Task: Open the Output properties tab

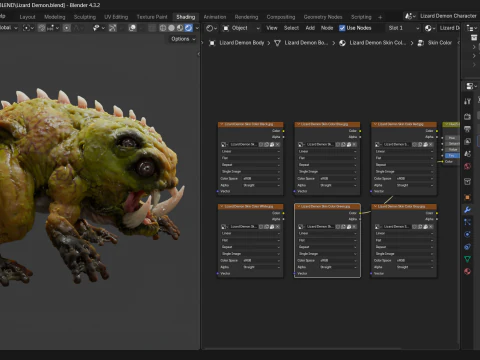Action: point(468,129)
